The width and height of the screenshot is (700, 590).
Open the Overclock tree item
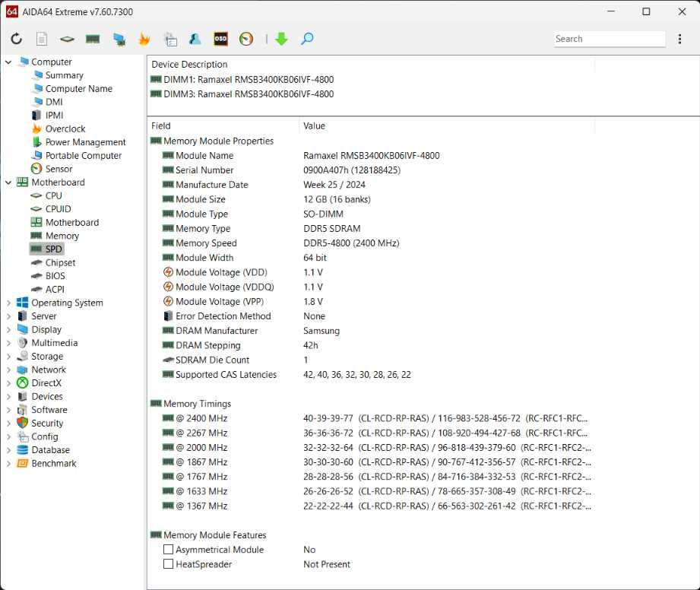click(65, 129)
